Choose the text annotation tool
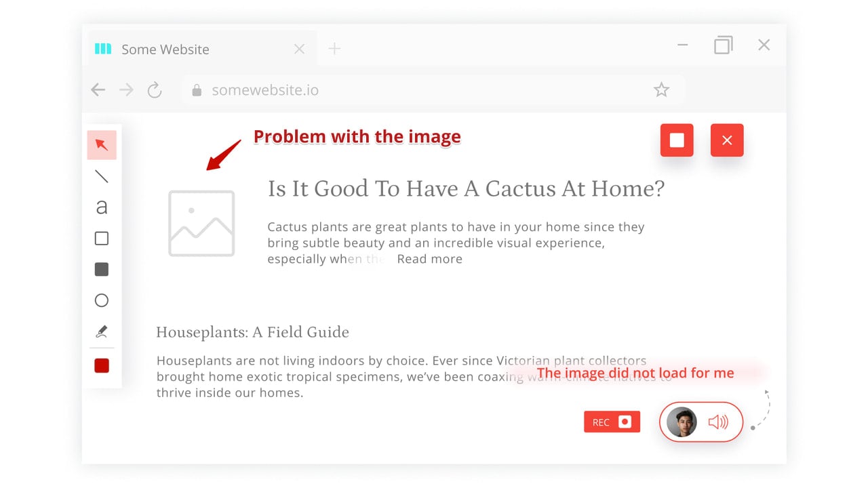 102,207
